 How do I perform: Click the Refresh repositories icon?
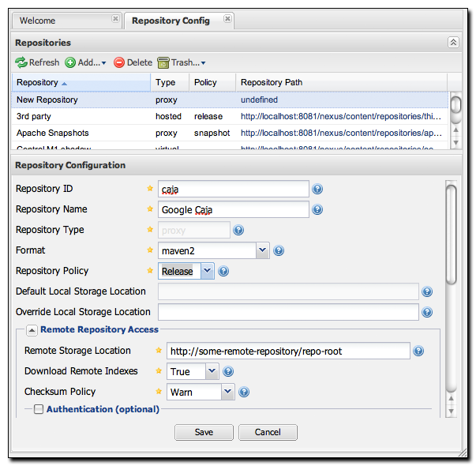[x=22, y=62]
